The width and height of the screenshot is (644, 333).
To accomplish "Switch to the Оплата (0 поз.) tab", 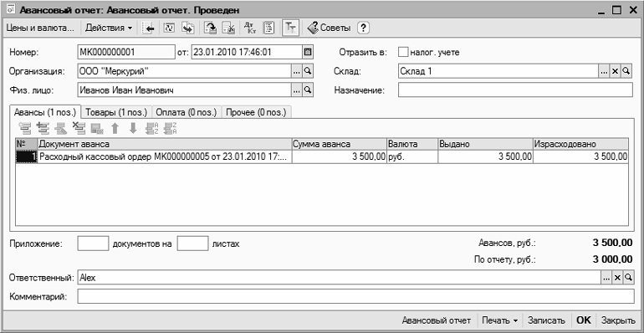I will click(187, 112).
